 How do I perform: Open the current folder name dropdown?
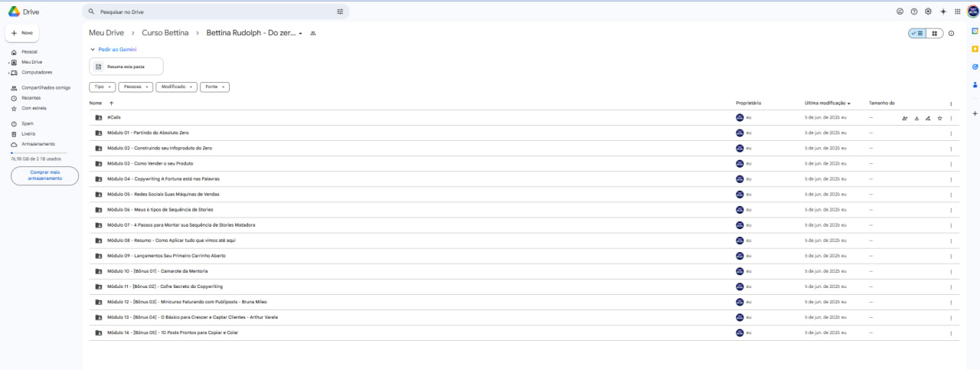point(301,34)
